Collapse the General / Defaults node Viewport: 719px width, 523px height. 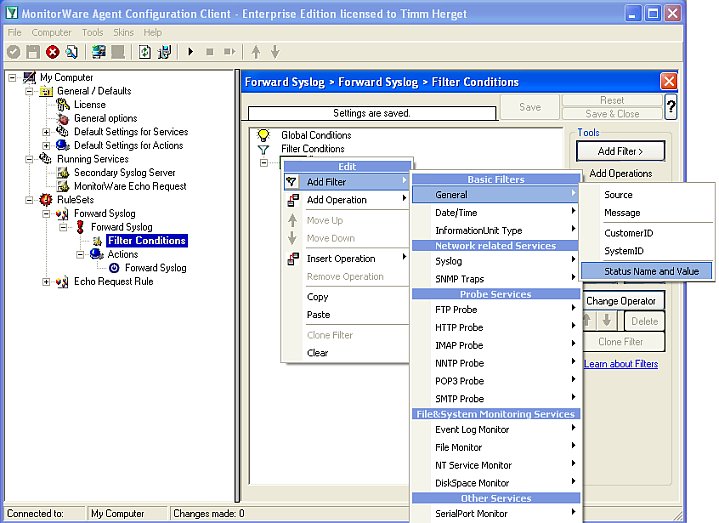coord(29,91)
